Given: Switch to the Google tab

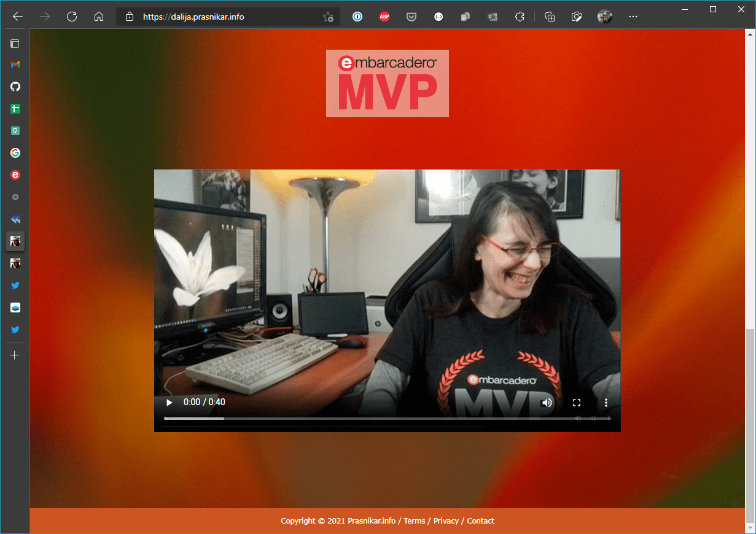Looking at the screenshot, I should click(15, 153).
